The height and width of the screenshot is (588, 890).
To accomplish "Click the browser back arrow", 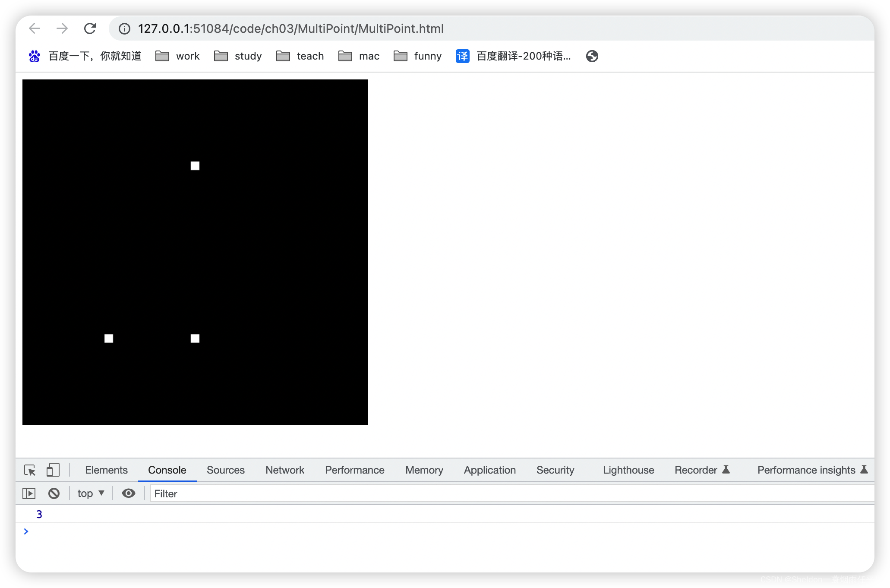I will [x=35, y=28].
